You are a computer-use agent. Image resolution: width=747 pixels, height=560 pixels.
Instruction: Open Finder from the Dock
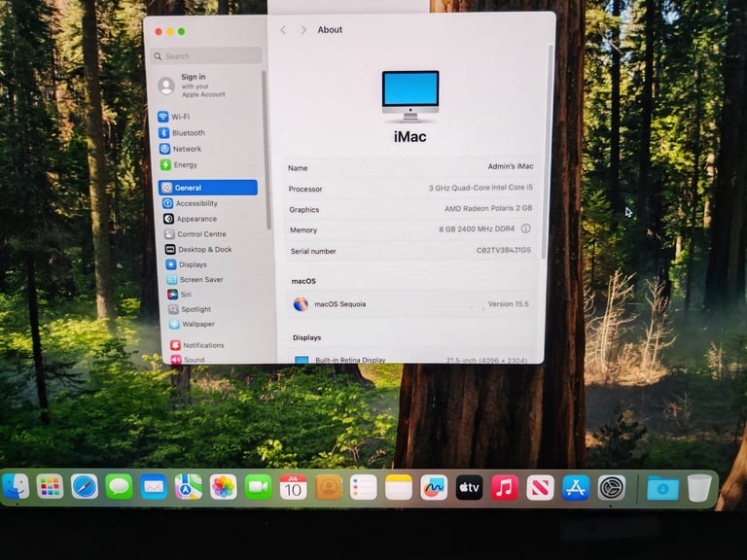[16, 487]
